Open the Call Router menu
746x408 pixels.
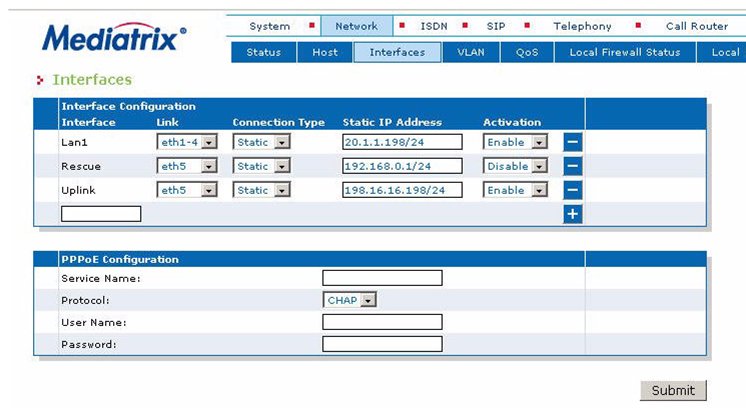tap(697, 26)
